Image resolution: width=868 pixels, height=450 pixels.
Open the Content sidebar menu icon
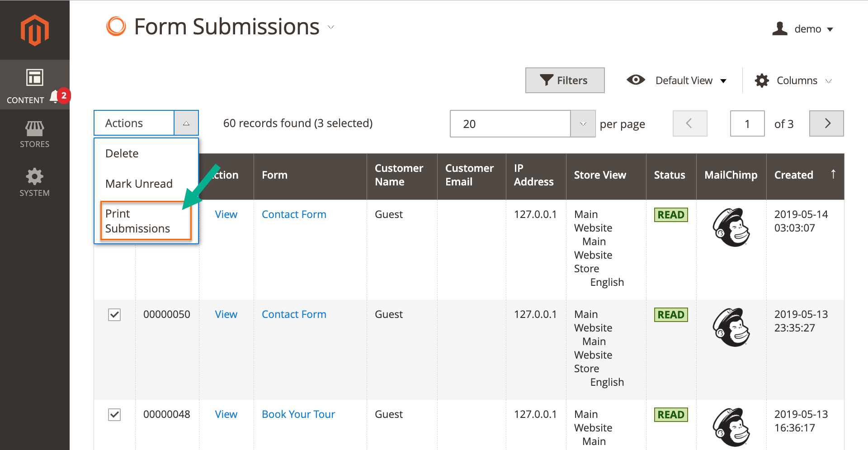(x=34, y=77)
